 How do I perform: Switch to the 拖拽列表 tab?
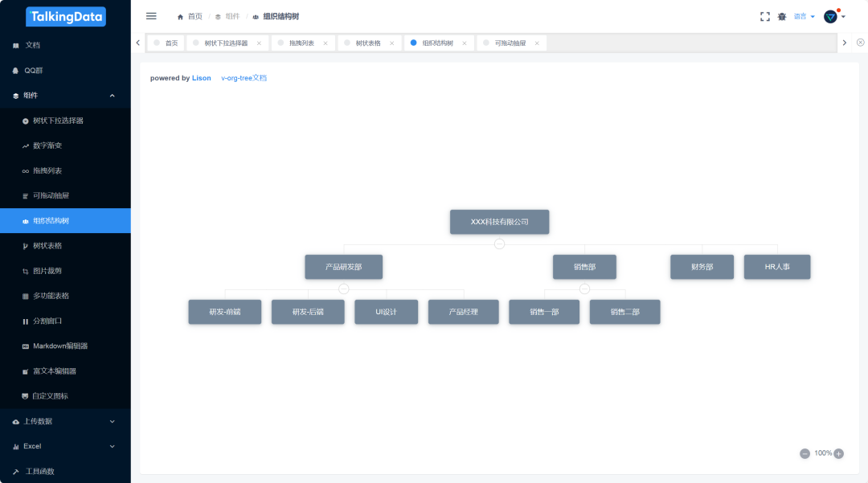pos(301,43)
